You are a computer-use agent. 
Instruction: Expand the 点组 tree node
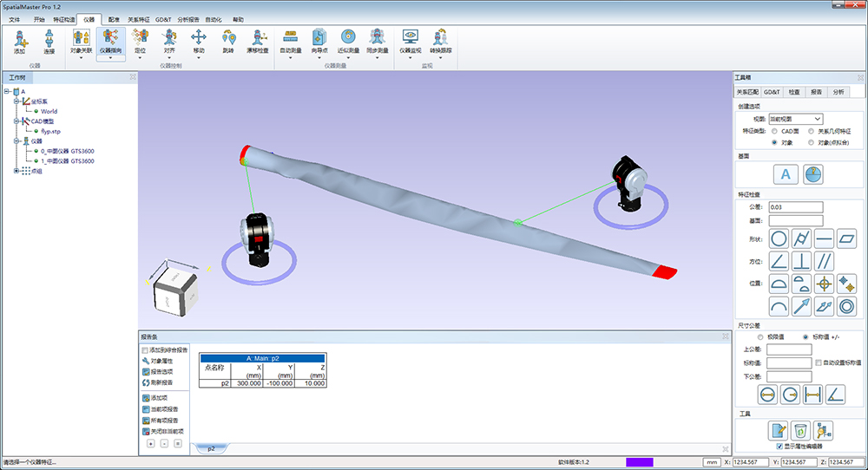click(x=16, y=171)
